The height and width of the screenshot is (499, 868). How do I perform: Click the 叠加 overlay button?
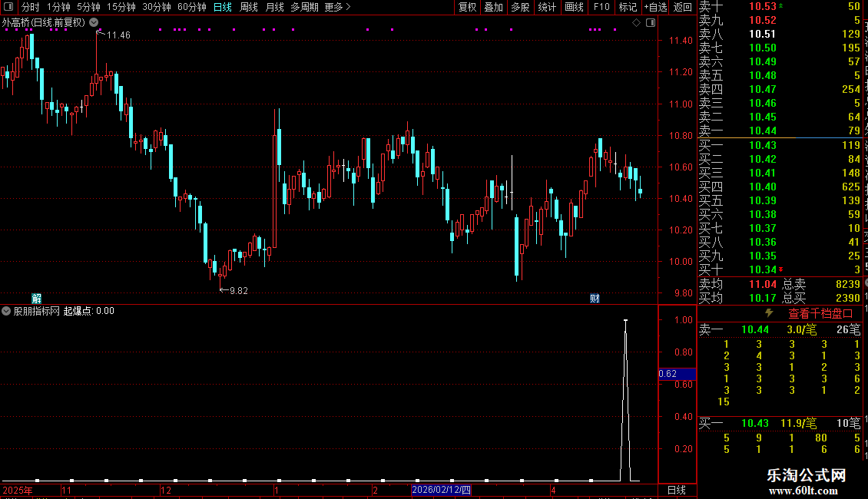(x=494, y=7)
